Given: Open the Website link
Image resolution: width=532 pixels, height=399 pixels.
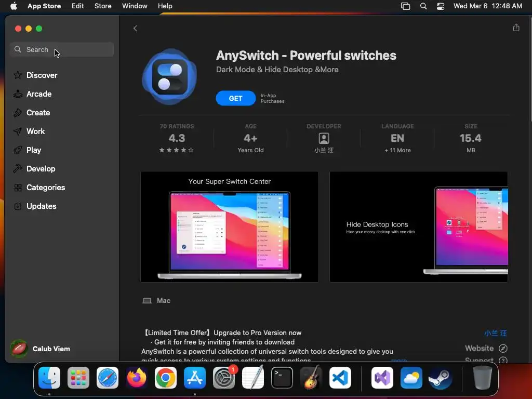Looking at the screenshot, I should coord(478,348).
